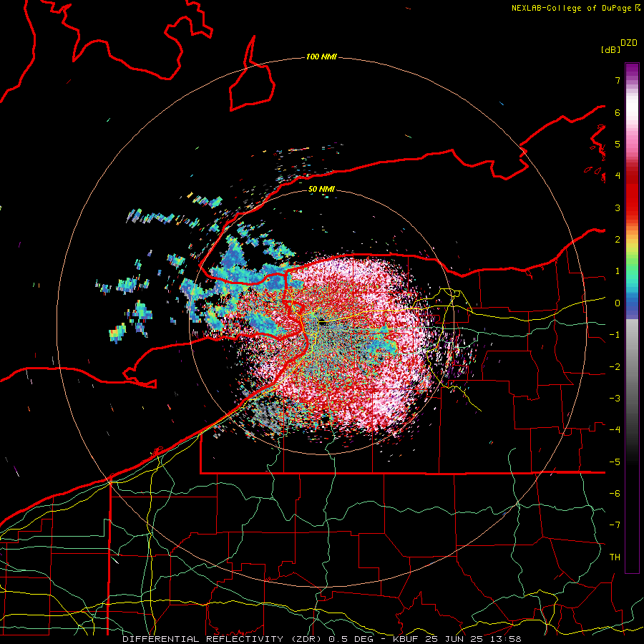Click the 1 value on color scale
Image resolution: width=644 pixels, height=644 pixels.
[x=618, y=271]
